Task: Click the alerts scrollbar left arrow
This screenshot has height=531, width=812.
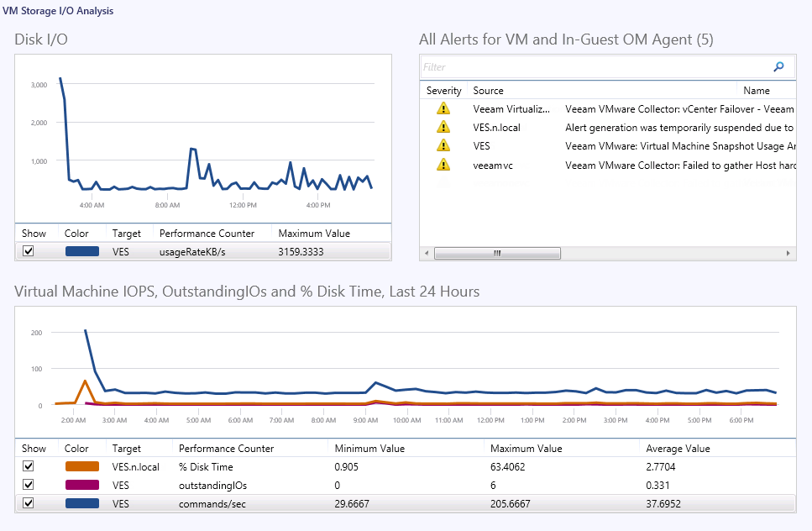Action: 427,253
